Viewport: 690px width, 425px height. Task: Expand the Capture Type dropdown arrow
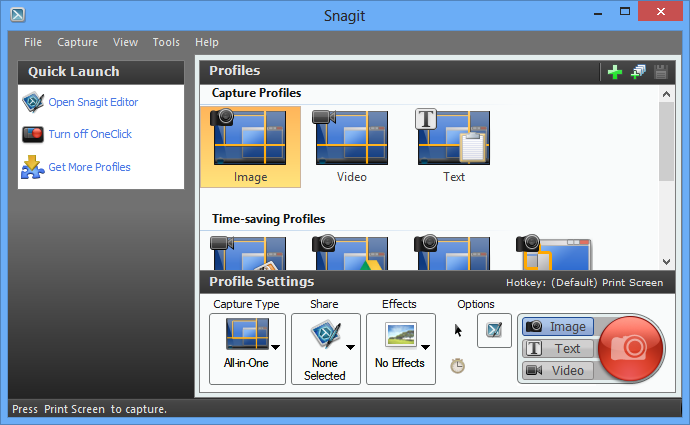point(276,348)
